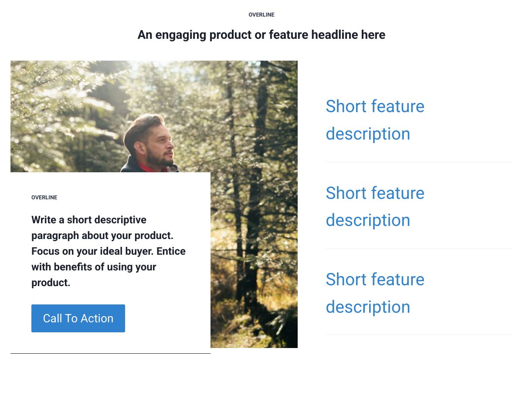Open the last Short feature description link
The height and width of the screenshot is (420, 523).
pyautogui.click(x=375, y=293)
